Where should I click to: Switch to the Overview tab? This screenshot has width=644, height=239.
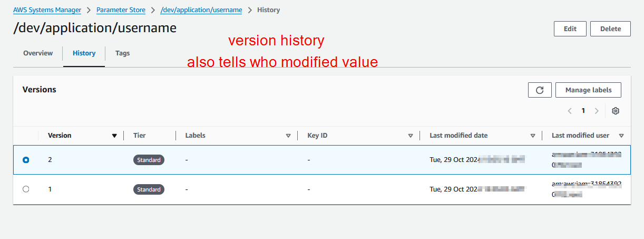38,53
